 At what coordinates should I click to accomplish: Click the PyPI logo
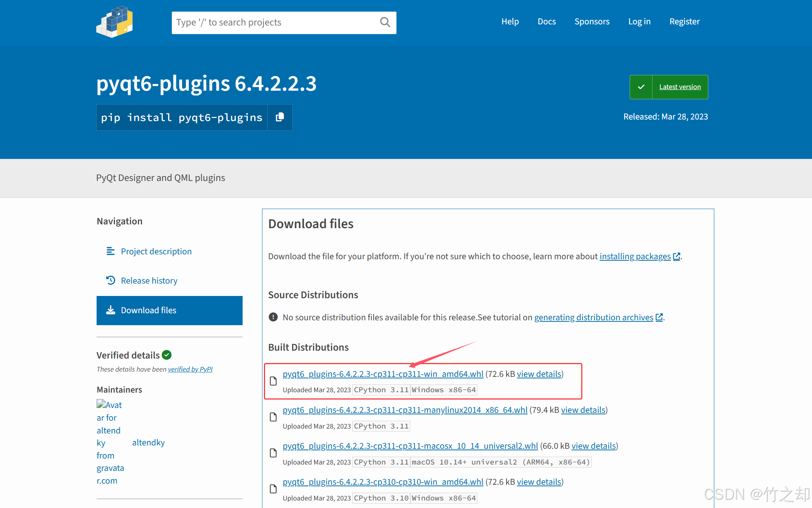click(115, 22)
